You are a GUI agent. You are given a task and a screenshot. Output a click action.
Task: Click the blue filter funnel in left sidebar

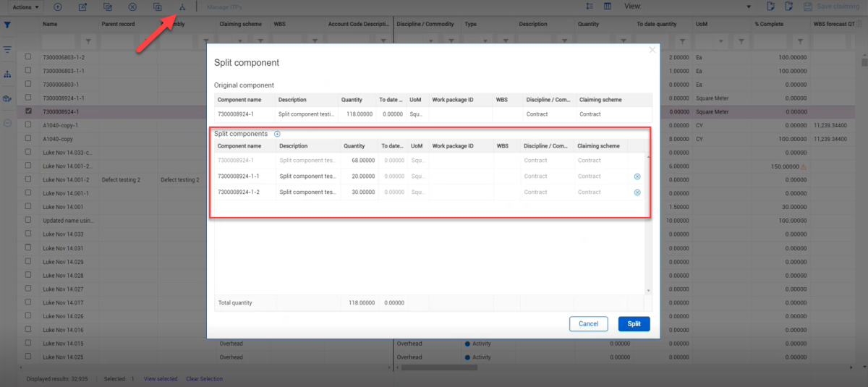coord(7,25)
